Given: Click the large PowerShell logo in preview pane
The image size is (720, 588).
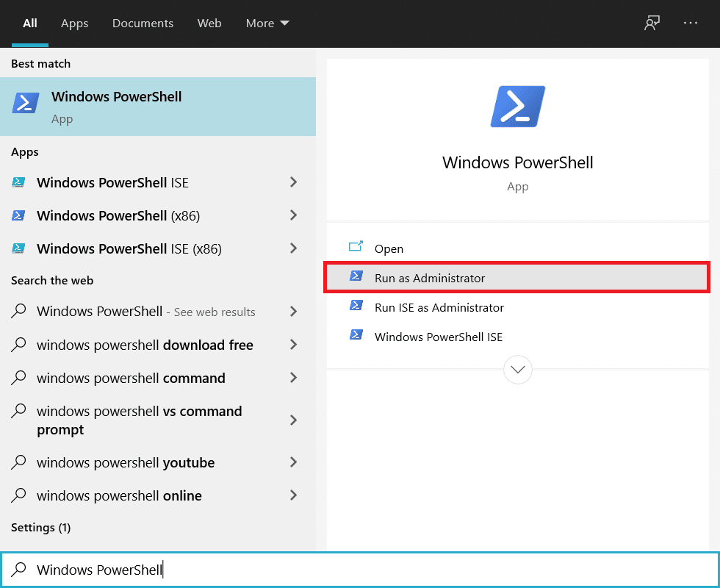Looking at the screenshot, I should coord(517,106).
